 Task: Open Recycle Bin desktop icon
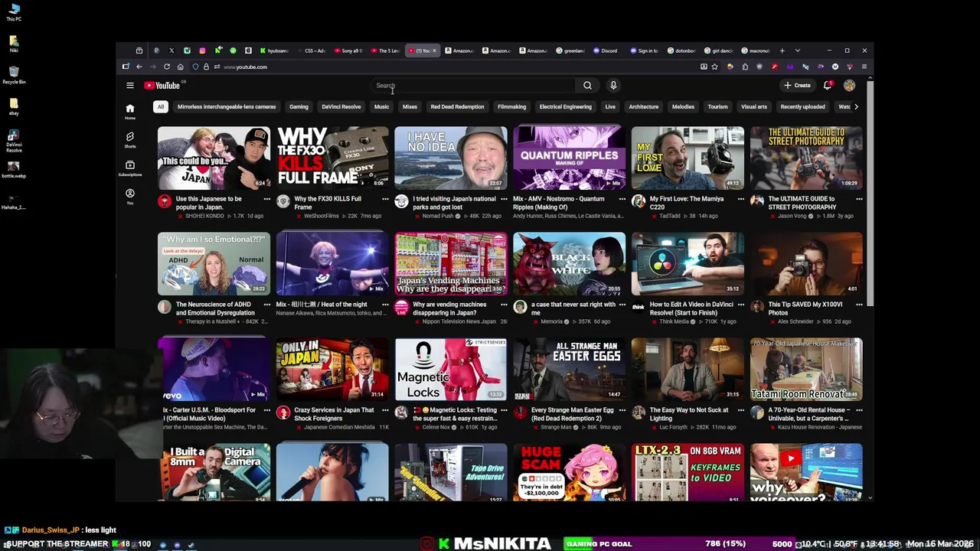coord(14,73)
